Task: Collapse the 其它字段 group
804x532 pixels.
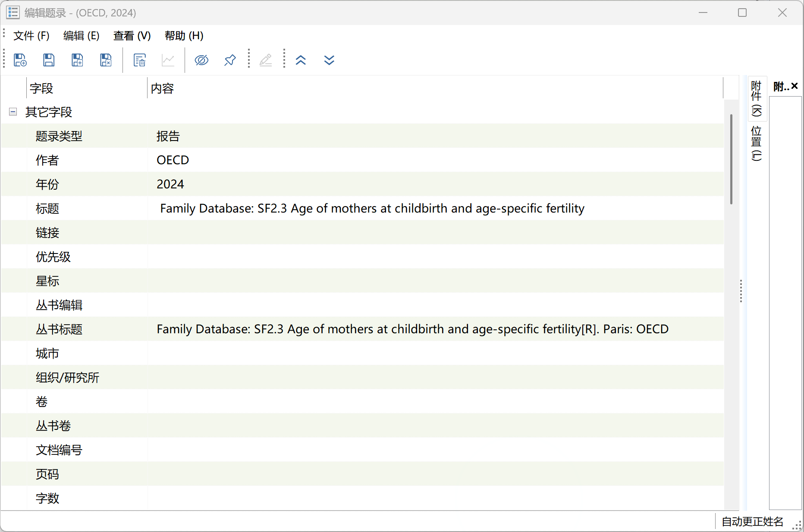Action: (13, 112)
